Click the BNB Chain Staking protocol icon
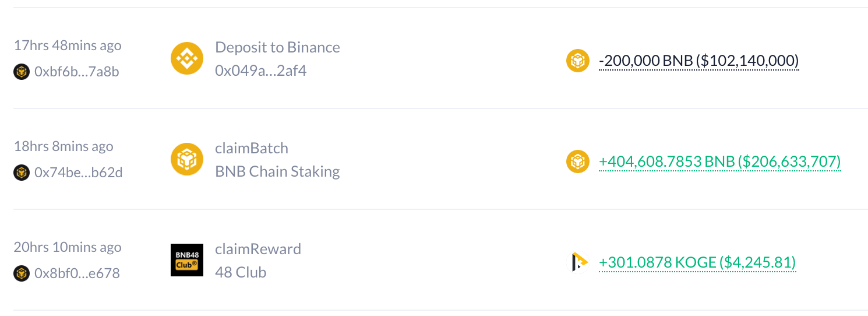The height and width of the screenshot is (316, 868). coord(186,159)
